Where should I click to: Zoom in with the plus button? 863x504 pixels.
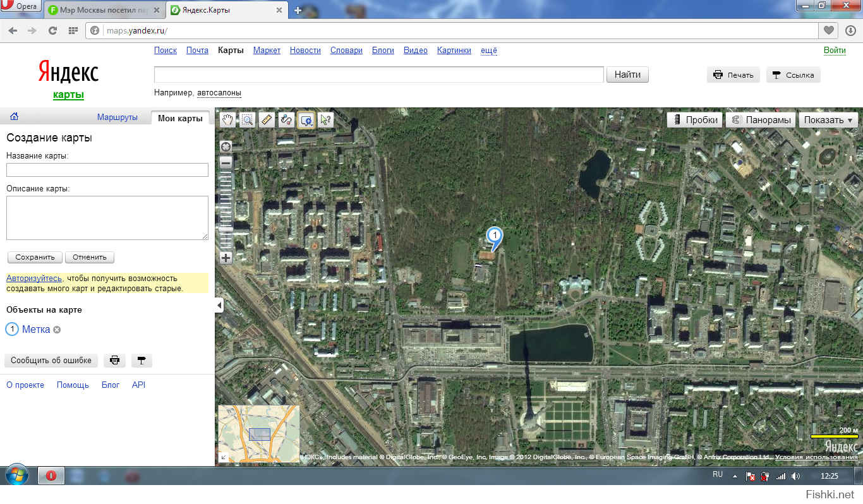point(226,258)
